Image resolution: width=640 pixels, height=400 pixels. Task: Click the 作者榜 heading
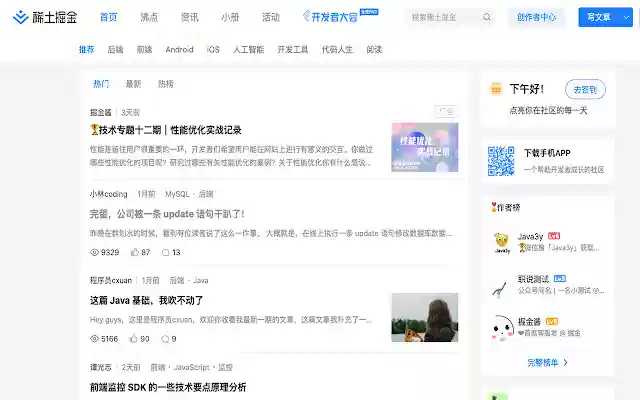pos(506,207)
